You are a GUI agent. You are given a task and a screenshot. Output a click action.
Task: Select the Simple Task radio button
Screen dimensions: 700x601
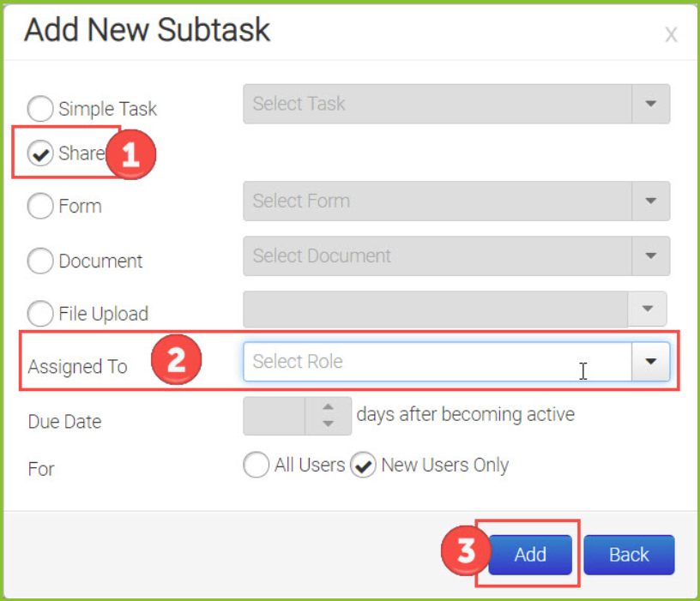coord(40,108)
